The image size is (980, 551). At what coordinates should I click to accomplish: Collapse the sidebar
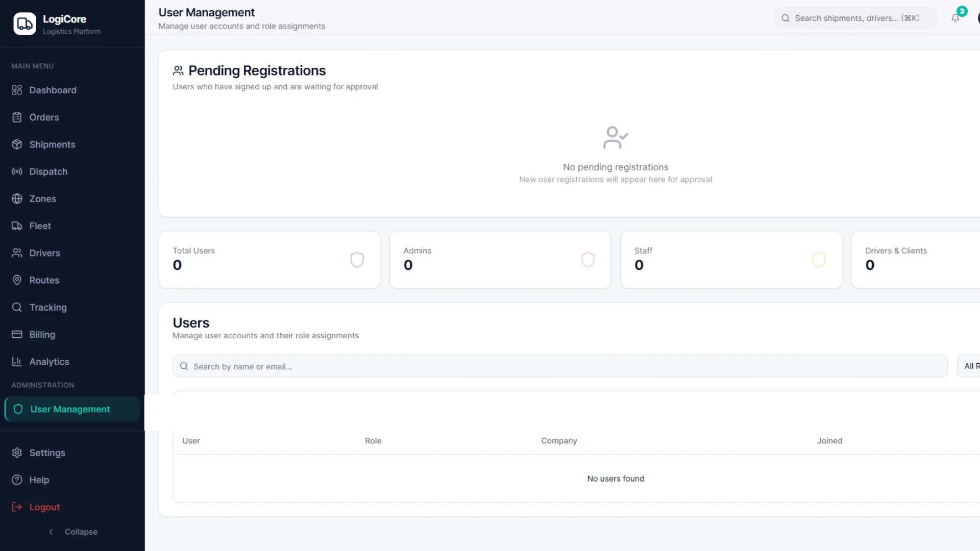point(72,532)
